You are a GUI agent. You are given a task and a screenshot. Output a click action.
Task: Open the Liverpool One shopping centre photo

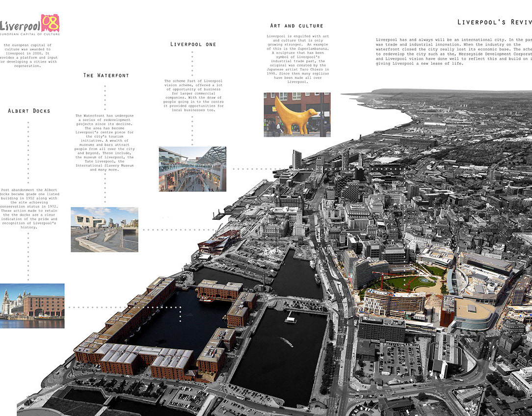click(192, 169)
